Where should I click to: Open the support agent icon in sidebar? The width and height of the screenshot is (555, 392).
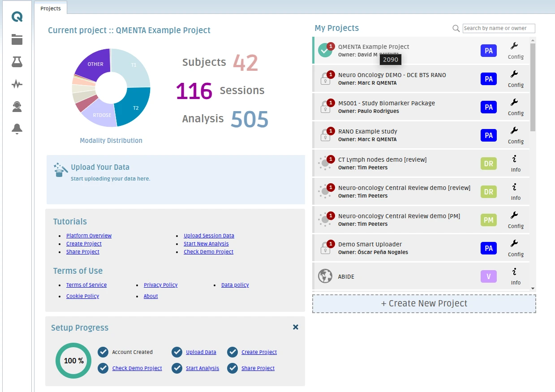17,107
